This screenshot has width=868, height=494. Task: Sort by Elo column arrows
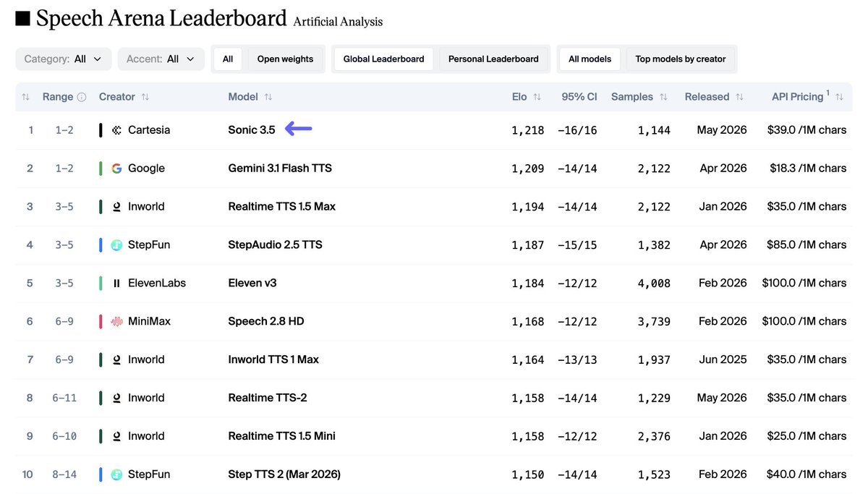click(x=537, y=97)
